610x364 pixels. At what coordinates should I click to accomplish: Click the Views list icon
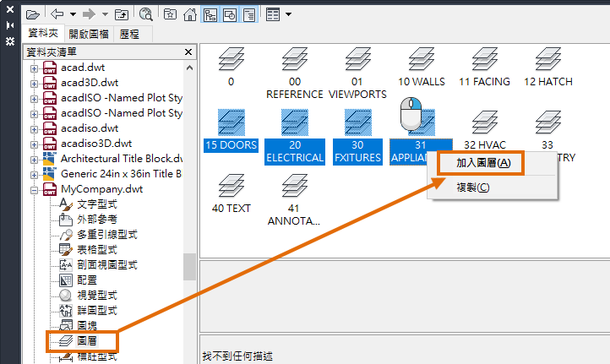coord(273,14)
